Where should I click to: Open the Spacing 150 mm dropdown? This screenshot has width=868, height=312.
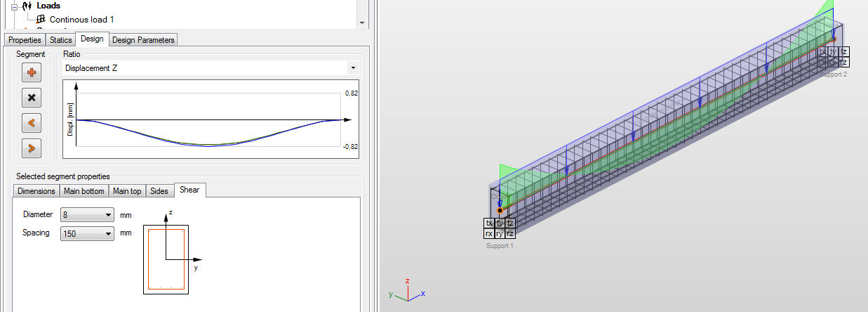tap(88, 233)
